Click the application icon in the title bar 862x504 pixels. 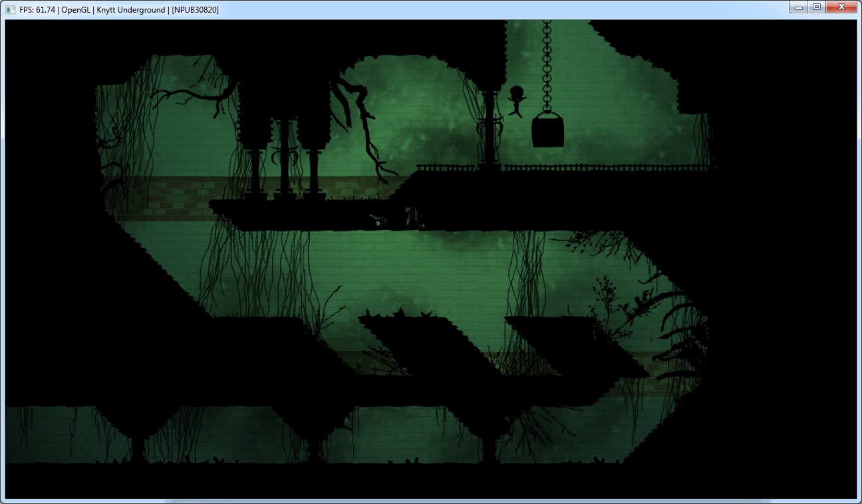coord(11,10)
